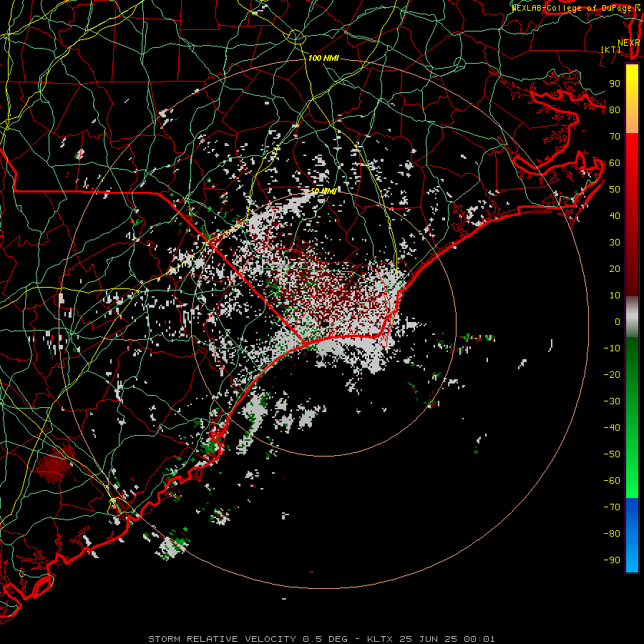Click the -90 scale value

click(612, 560)
